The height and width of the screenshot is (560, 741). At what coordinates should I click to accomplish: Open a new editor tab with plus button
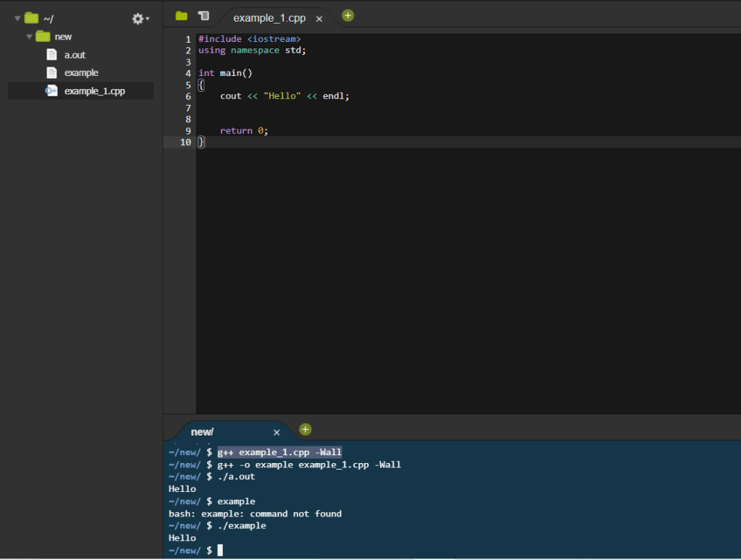pos(348,15)
